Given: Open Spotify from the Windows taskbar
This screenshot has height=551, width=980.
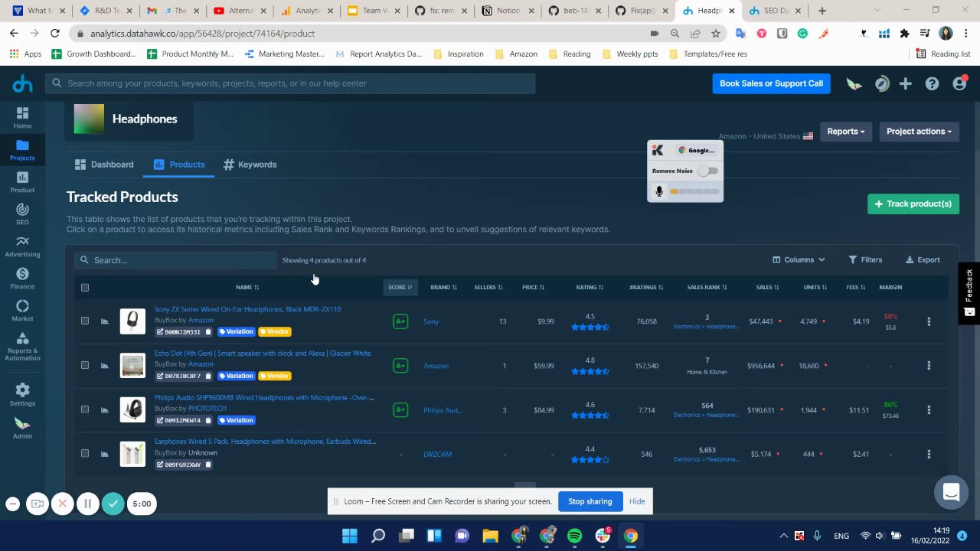Looking at the screenshot, I should coord(575,536).
